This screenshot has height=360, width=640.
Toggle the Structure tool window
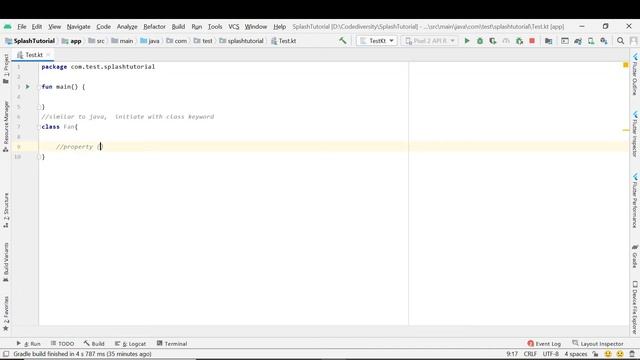[6, 210]
